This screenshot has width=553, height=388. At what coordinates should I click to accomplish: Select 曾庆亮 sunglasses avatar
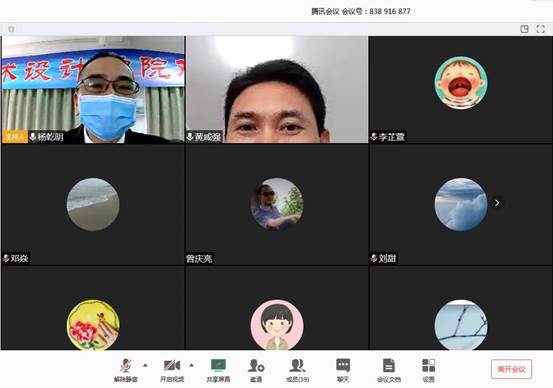(277, 204)
